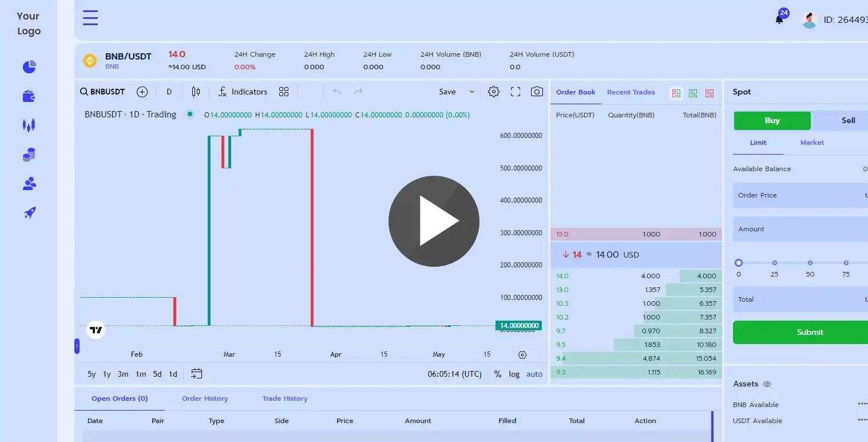Switch to Limit order tab
Image resolution: width=868 pixels, height=442 pixels.
pos(758,143)
